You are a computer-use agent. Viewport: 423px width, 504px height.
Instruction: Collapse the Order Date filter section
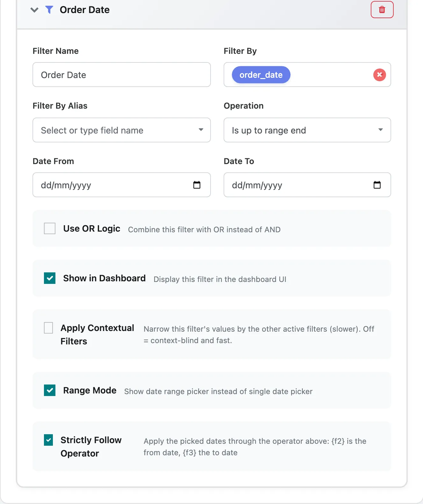pos(34,10)
